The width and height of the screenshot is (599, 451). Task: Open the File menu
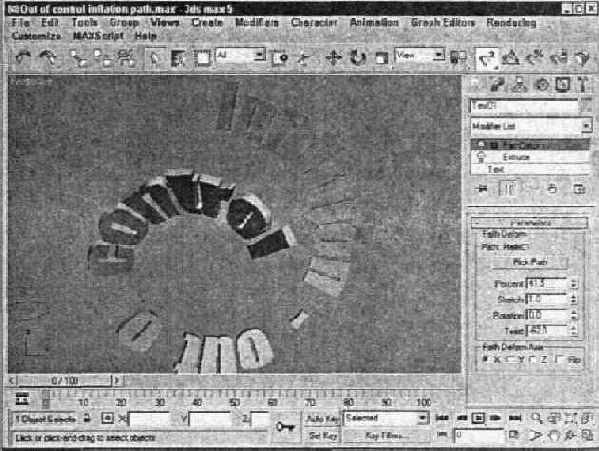[20, 23]
